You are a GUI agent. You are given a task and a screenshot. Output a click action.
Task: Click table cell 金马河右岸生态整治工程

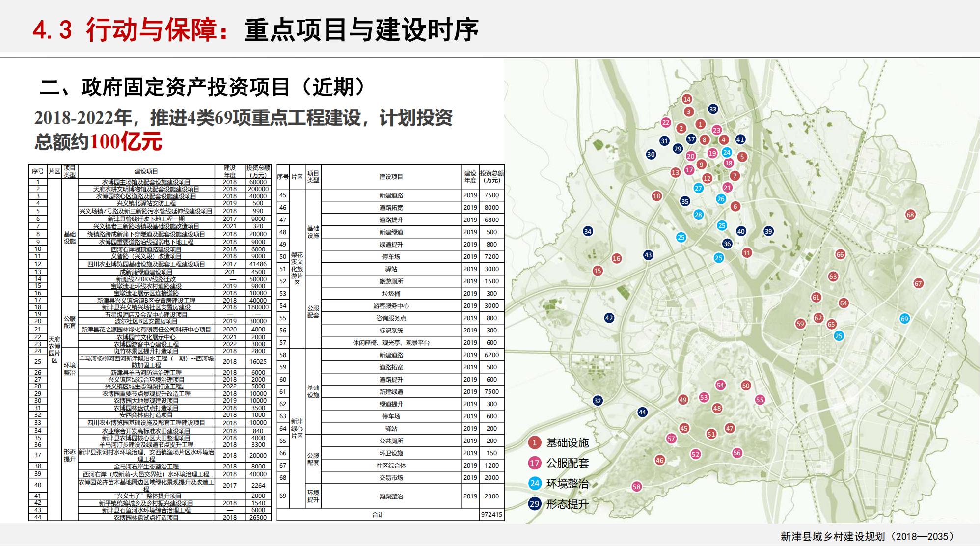pos(146,466)
